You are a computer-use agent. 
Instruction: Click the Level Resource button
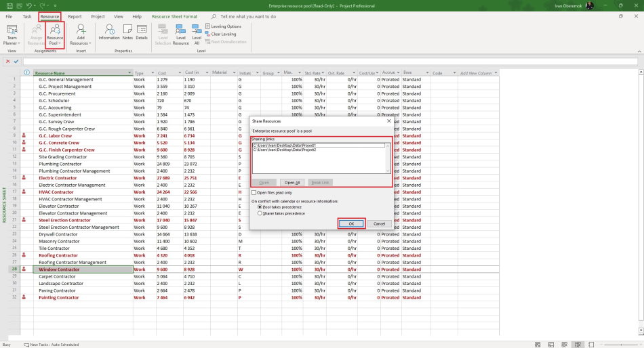[181, 35]
